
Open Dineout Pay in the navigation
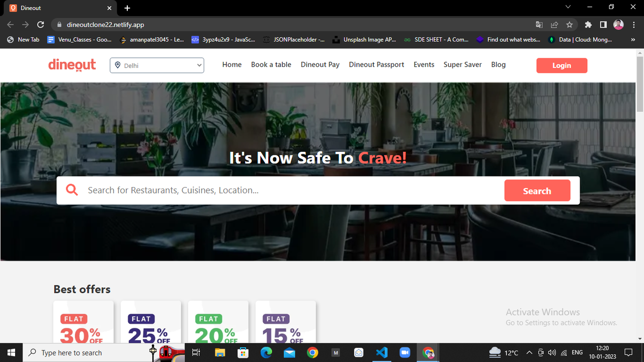[320, 64]
